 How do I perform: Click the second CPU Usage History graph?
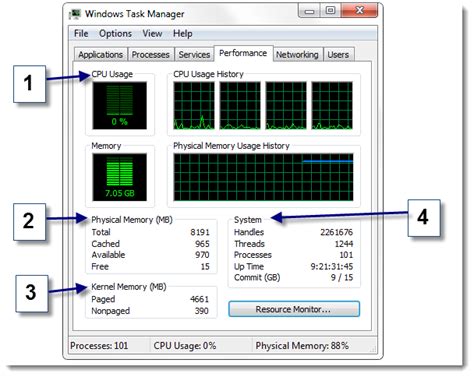pos(240,105)
